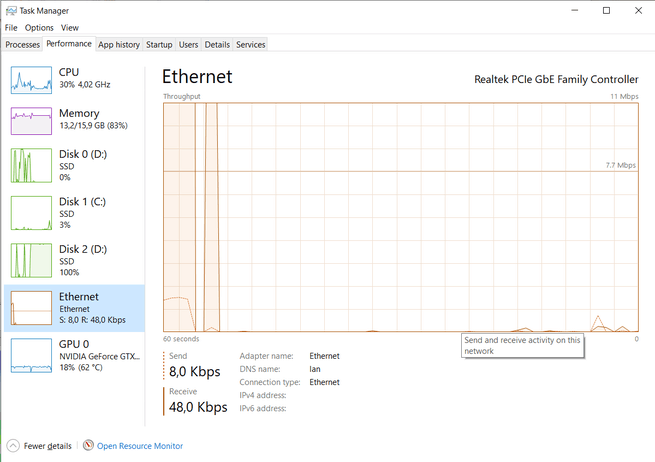Click the Disk 2 (D:) mini graph
The height and width of the screenshot is (462, 655).
pos(31,260)
